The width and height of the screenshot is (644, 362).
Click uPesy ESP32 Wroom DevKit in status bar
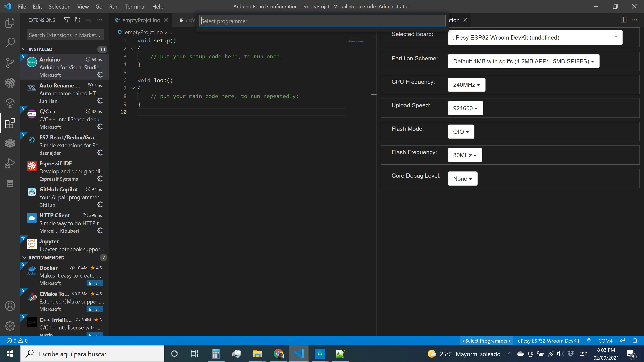548,341
